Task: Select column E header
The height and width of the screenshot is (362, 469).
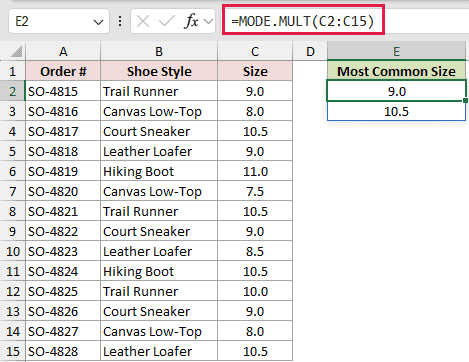Action: pyautogui.click(x=396, y=51)
